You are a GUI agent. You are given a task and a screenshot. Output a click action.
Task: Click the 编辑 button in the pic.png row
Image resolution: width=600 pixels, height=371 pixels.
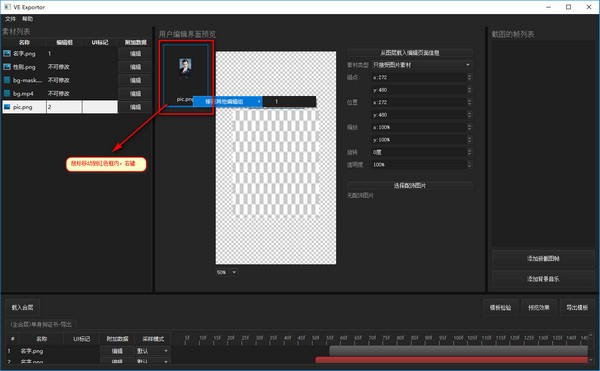pos(135,107)
